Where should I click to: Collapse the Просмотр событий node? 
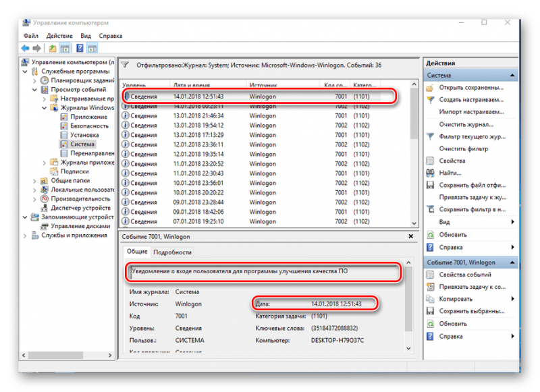(x=35, y=90)
